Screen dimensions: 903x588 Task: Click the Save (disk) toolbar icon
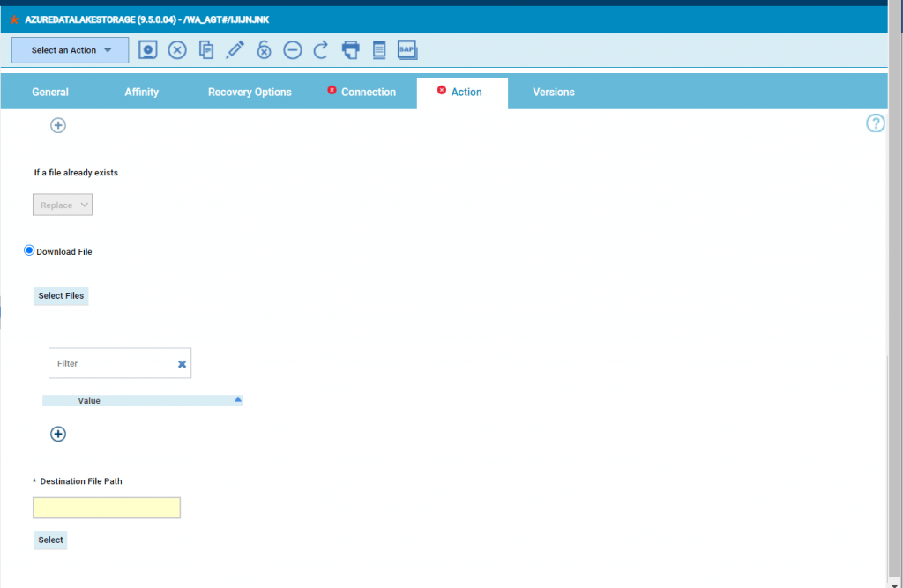[147, 49]
